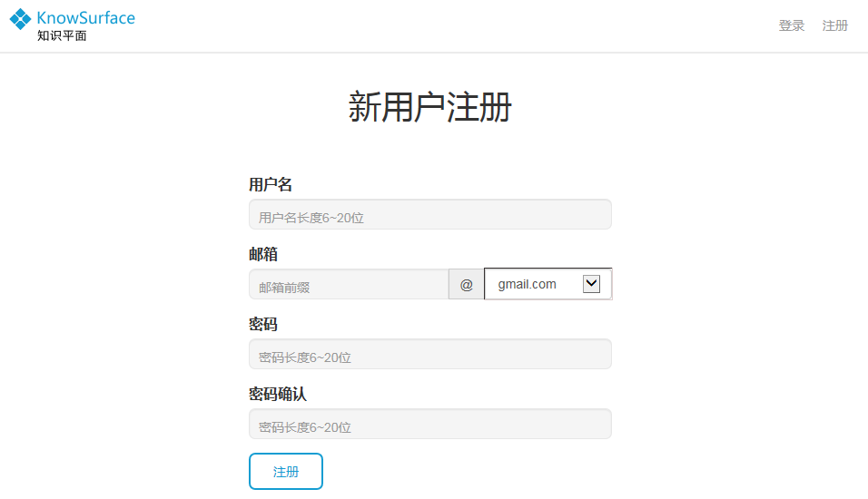Click the email domain dropdown arrow
This screenshot has width=868, height=499.
pos(591,284)
